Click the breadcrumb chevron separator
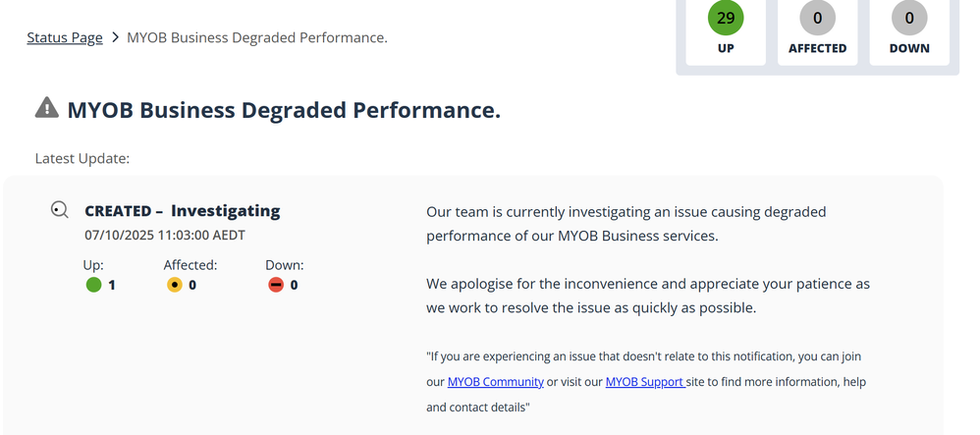 click(116, 38)
